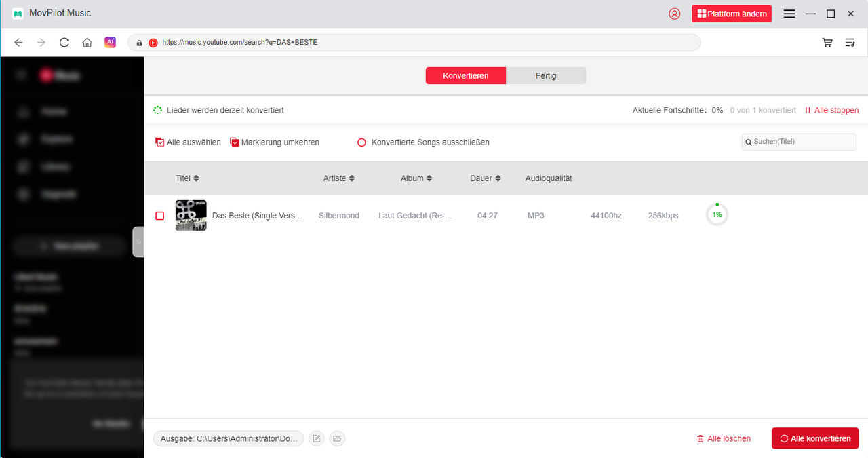Start conversion with 'Alle konvertieren'

click(x=815, y=438)
